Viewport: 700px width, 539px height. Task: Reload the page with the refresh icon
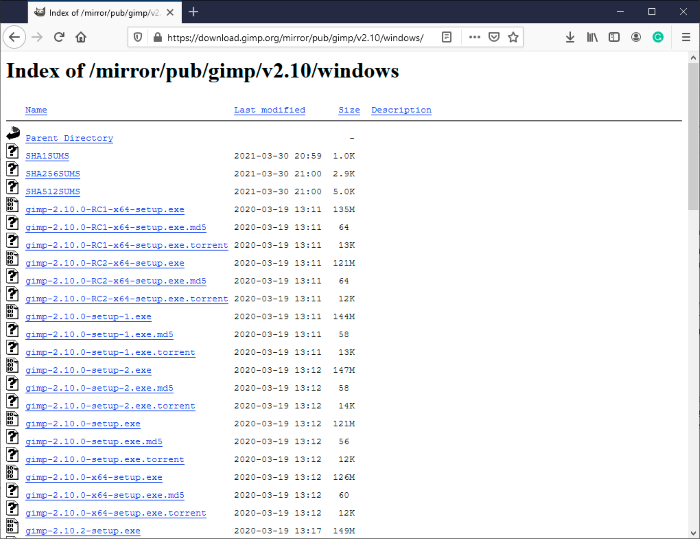(x=59, y=37)
